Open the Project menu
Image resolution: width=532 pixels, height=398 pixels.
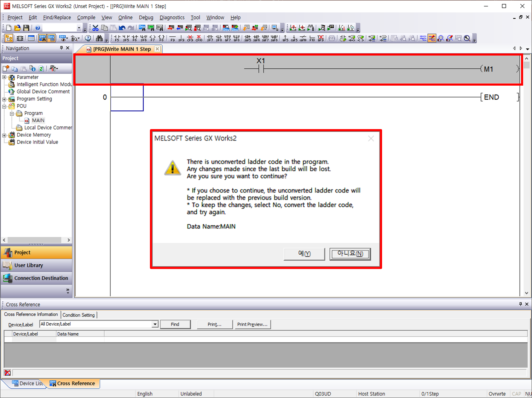pyautogui.click(x=15, y=17)
